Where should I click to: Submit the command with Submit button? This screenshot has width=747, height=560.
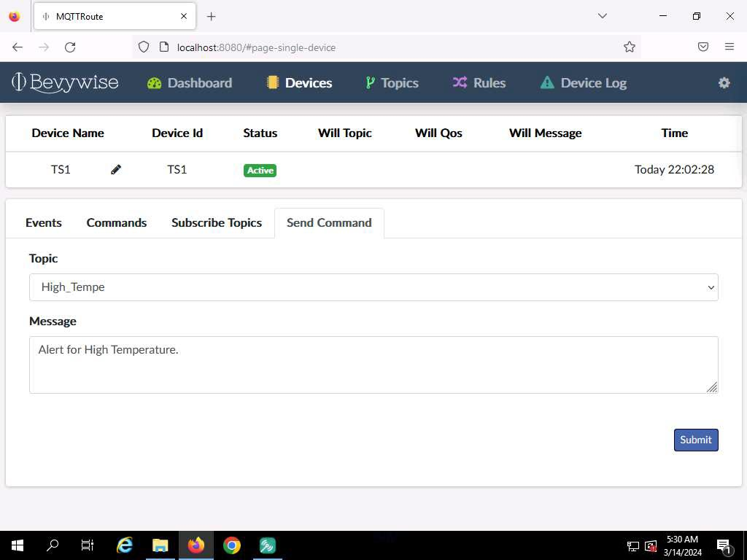coord(695,440)
